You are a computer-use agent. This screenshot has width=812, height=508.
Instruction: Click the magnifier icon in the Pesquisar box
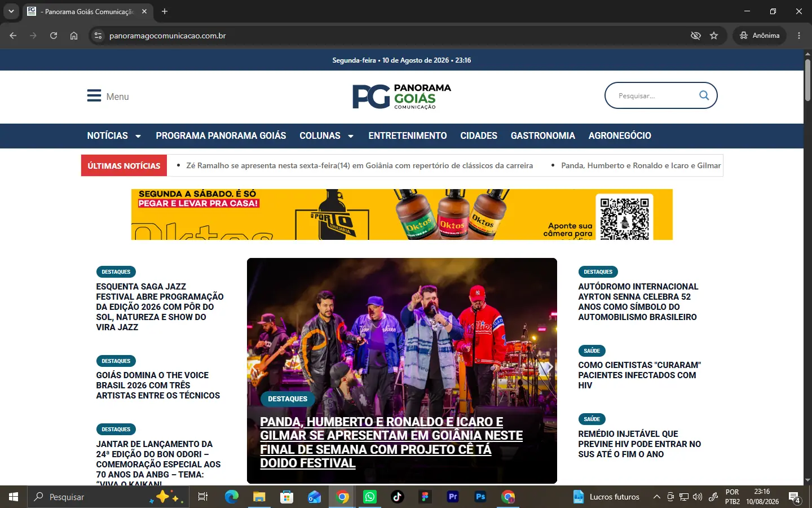(x=704, y=95)
